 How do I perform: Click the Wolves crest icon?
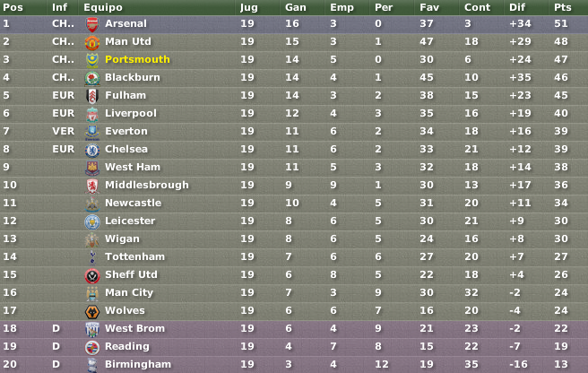(x=92, y=312)
